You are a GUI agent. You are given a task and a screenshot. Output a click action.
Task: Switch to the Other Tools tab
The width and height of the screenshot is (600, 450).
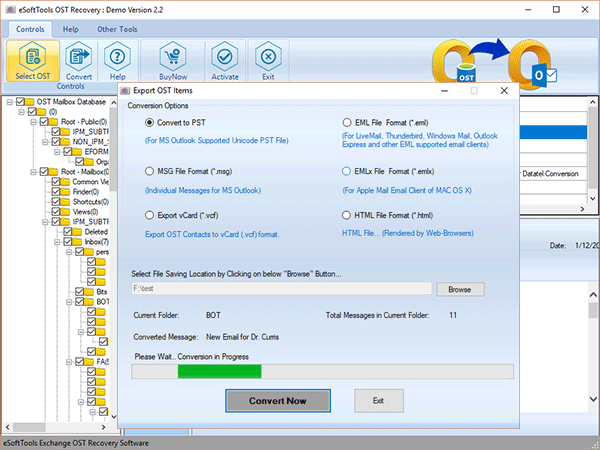coord(119,29)
